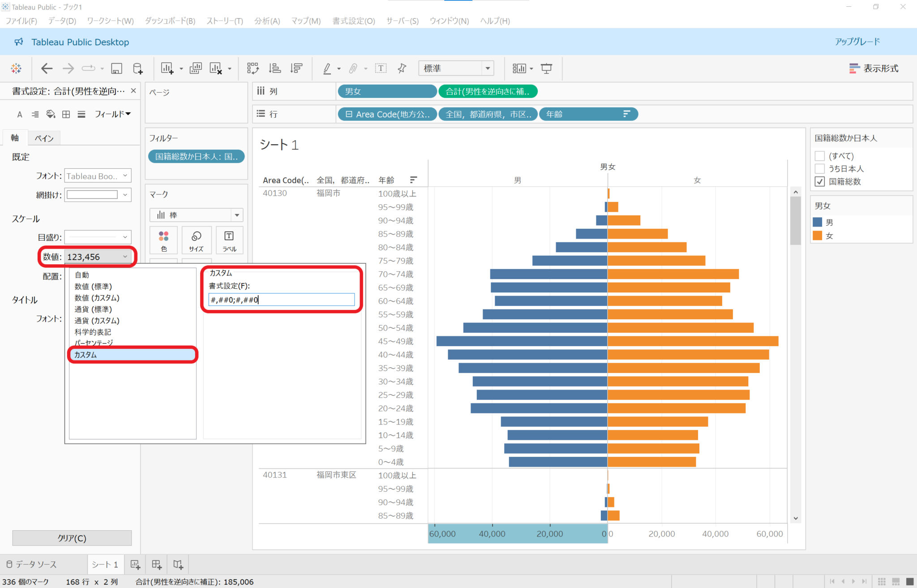This screenshot has height=588, width=917.
Task: Open the 書式設定(O) menu
Action: click(x=354, y=21)
